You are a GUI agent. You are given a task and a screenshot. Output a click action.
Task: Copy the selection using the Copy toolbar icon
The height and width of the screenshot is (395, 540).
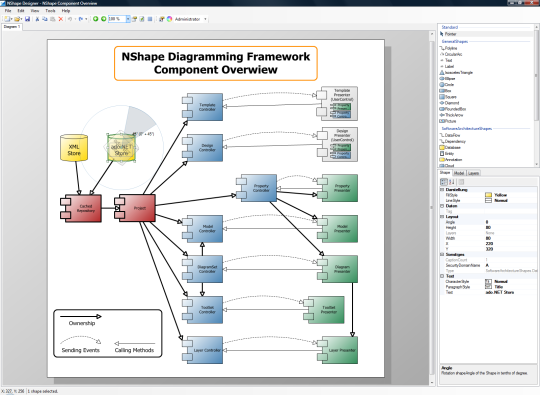(x=45, y=19)
